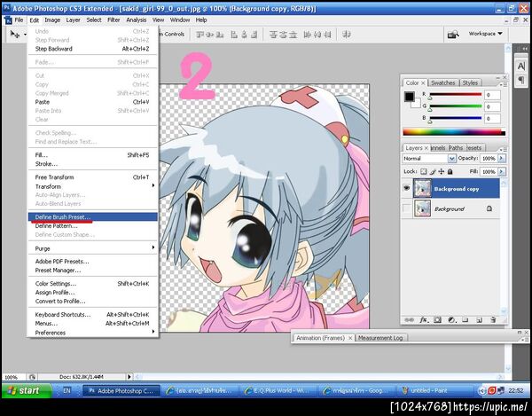Switch to the Tool Presets tab

474,148
